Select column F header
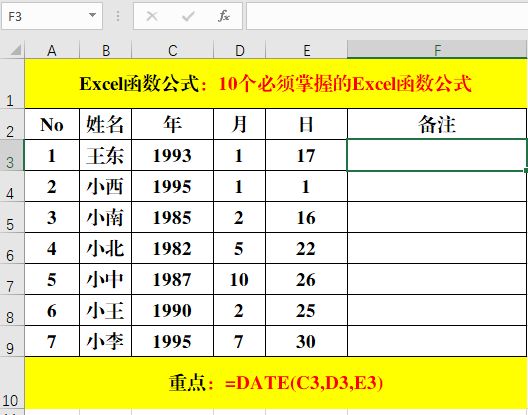 pyautogui.click(x=437, y=51)
